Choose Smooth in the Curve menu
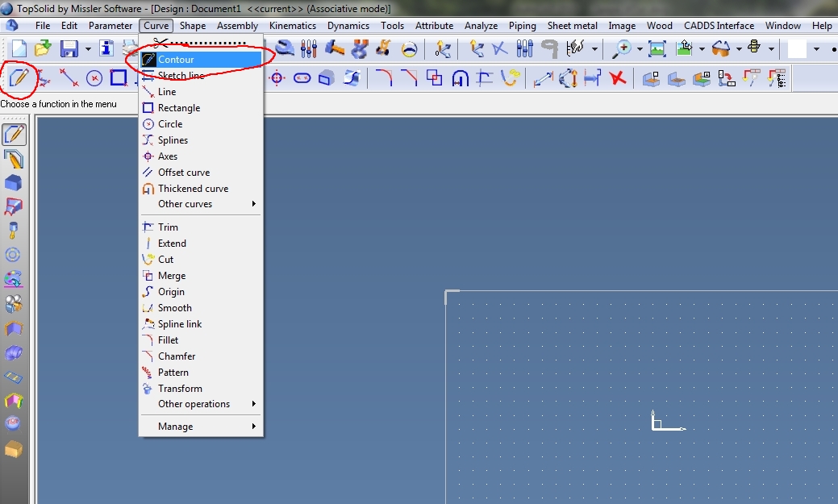 [201, 308]
